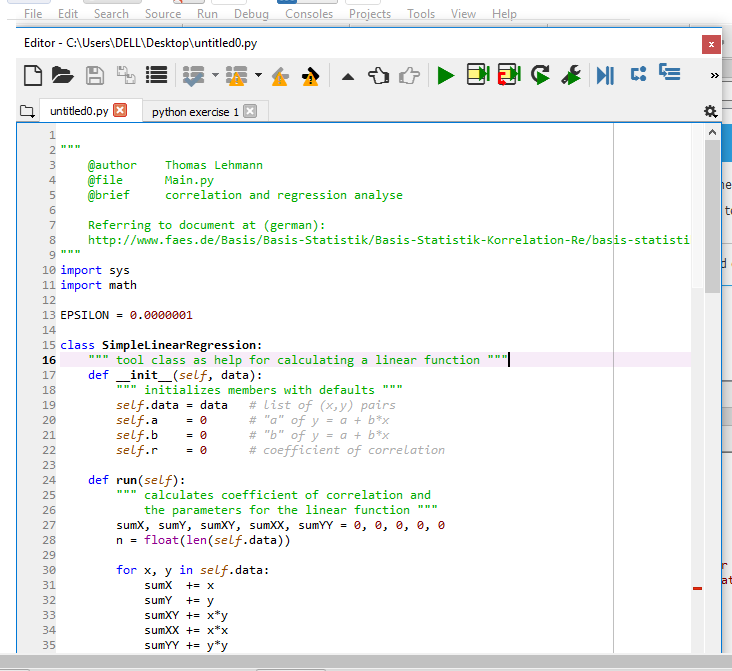Viewport: 732px width, 671px height.
Task: Switch to the untitled0.py tab
Action: pos(79,111)
